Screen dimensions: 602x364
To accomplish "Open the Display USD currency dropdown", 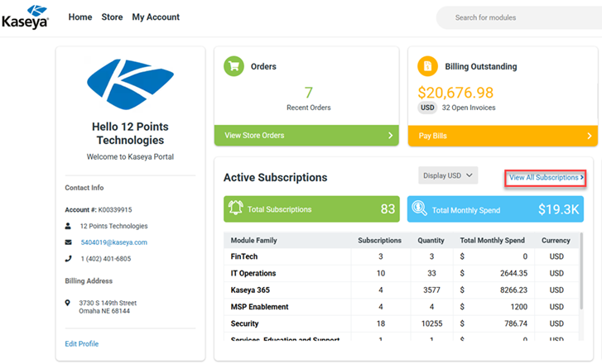I will click(x=448, y=175).
